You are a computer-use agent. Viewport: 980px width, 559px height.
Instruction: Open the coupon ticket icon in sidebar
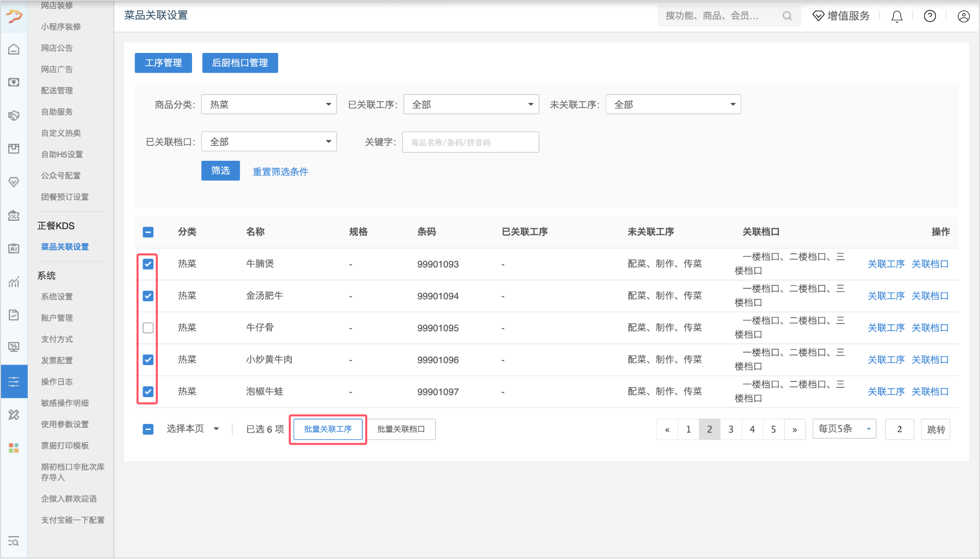(14, 215)
